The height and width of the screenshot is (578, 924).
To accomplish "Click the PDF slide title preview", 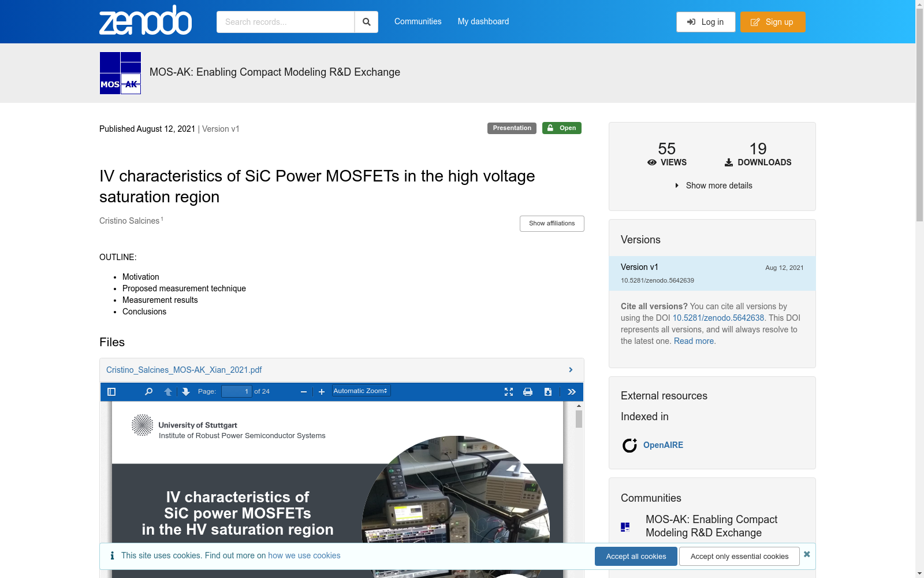I will click(237, 513).
